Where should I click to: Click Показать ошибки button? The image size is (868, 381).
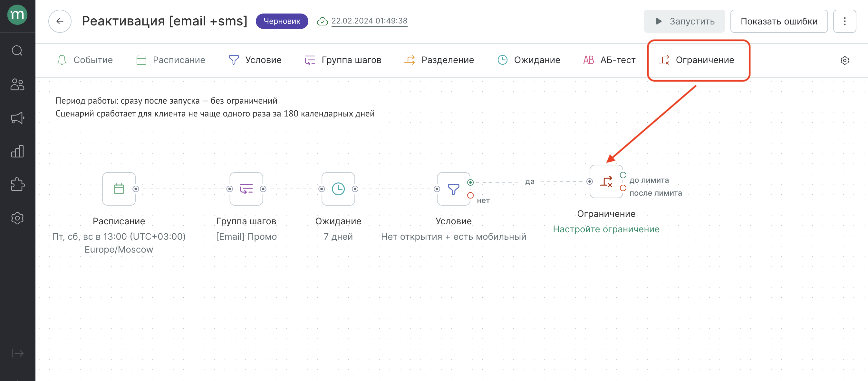pos(779,21)
